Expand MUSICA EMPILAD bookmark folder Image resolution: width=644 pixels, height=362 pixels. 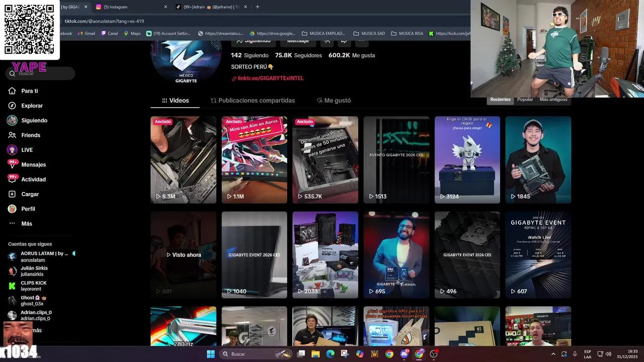point(323,34)
